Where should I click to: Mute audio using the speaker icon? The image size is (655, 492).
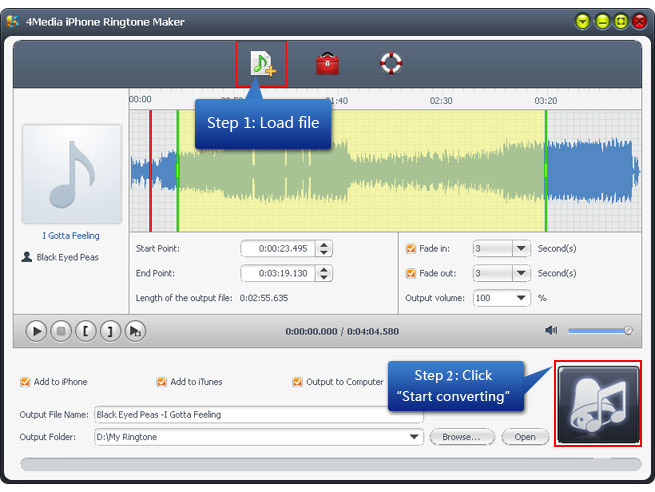(x=551, y=330)
